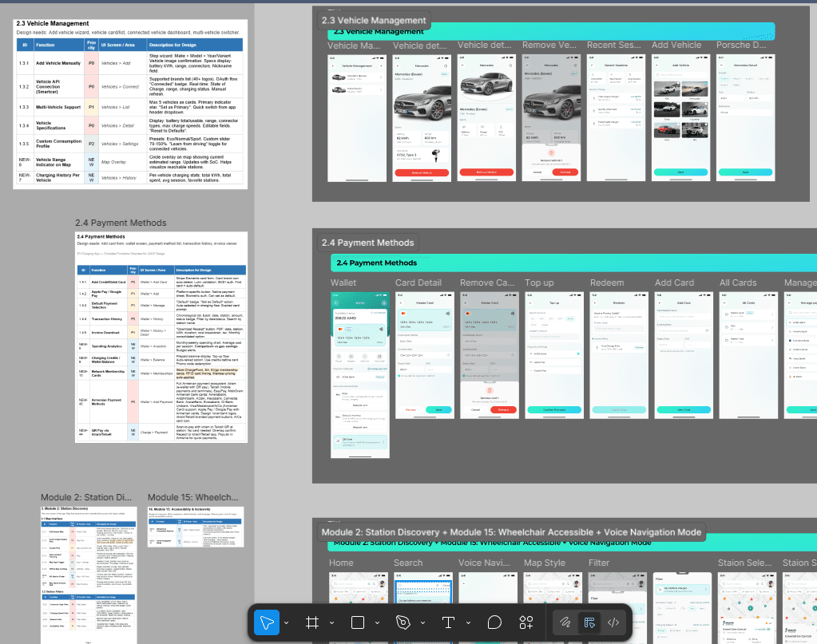Select the 'Top up' frame label

click(539, 282)
